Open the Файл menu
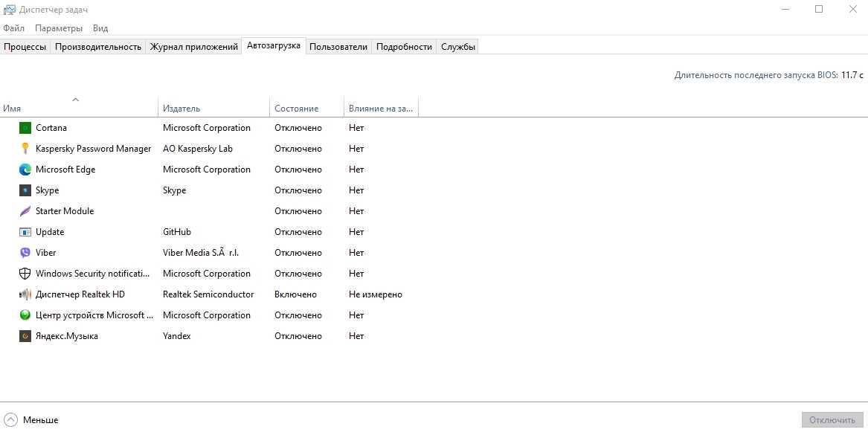This screenshot has height=435, width=868. click(x=13, y=28)
